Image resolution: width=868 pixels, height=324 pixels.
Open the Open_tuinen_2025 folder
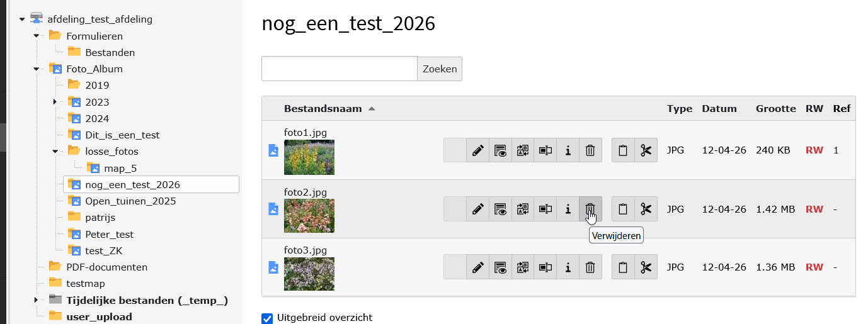[130, 201]
